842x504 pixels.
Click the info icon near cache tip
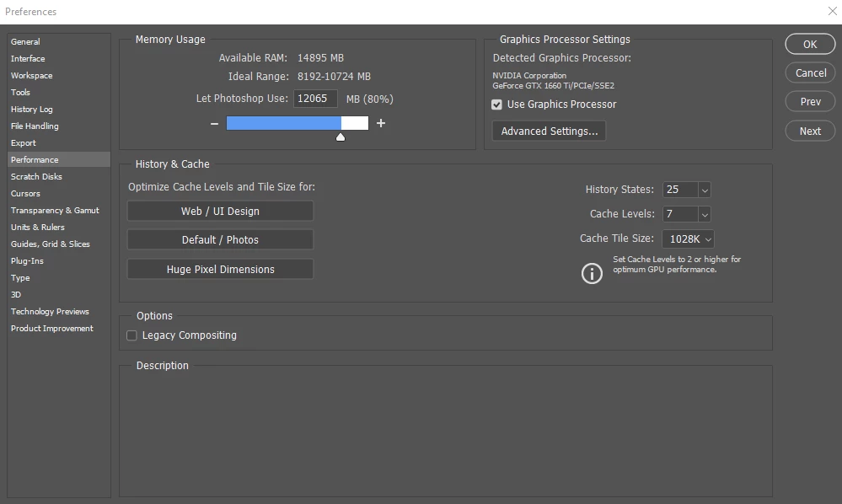[592, 273]
